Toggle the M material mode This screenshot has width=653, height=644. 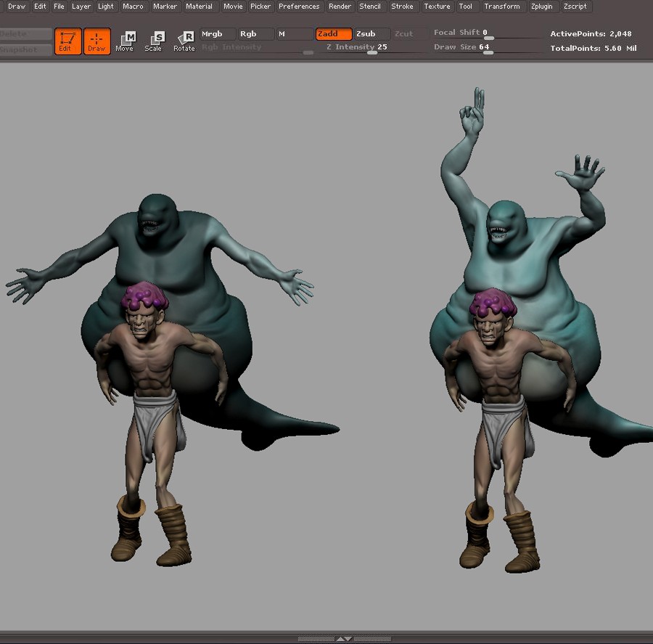point(294,34)
